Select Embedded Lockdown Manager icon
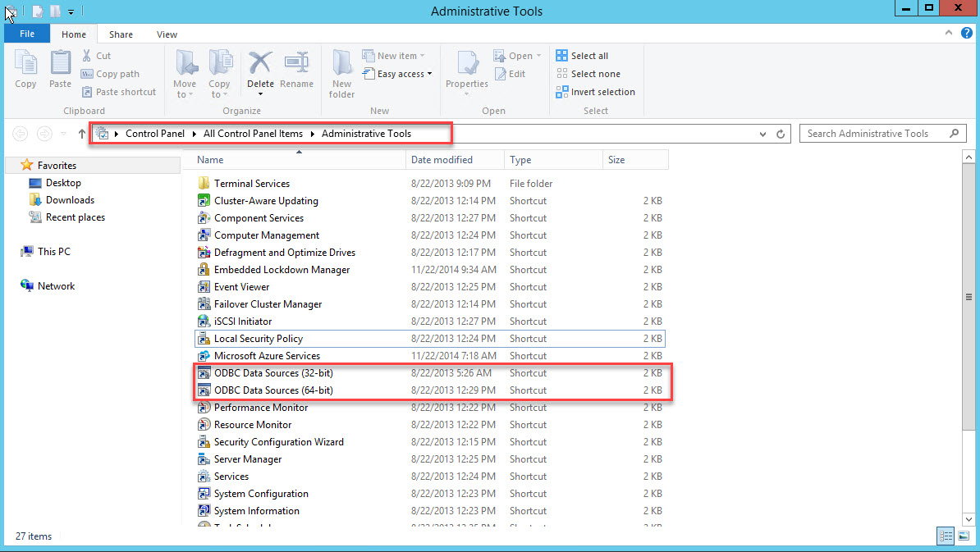The height and width of the screenshot is (552, 980). pyautogui.click(x=204, y=270)
